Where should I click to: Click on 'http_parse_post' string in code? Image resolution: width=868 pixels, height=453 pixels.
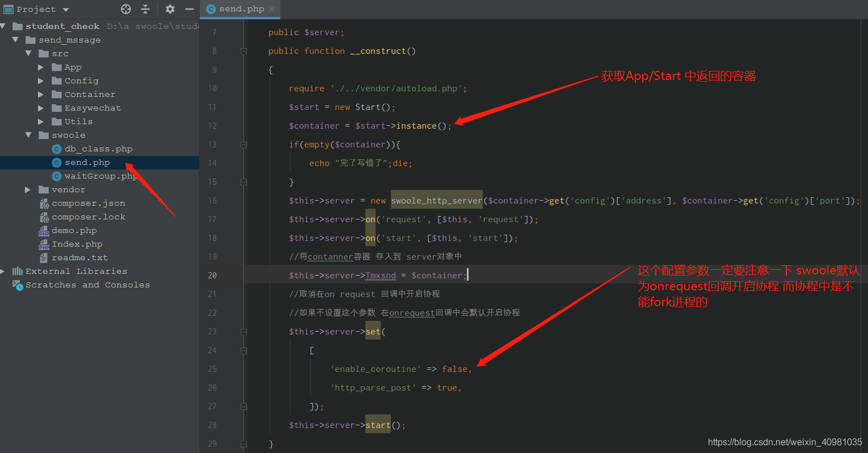373,388
